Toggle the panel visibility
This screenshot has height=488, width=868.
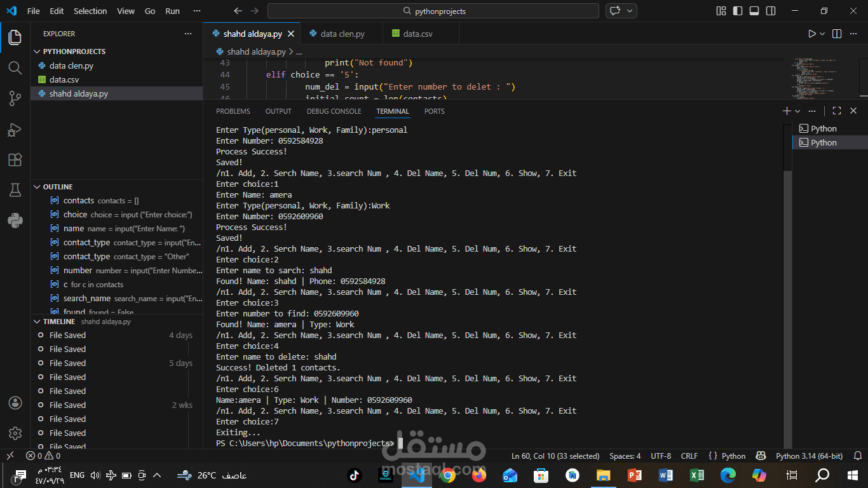754,10
